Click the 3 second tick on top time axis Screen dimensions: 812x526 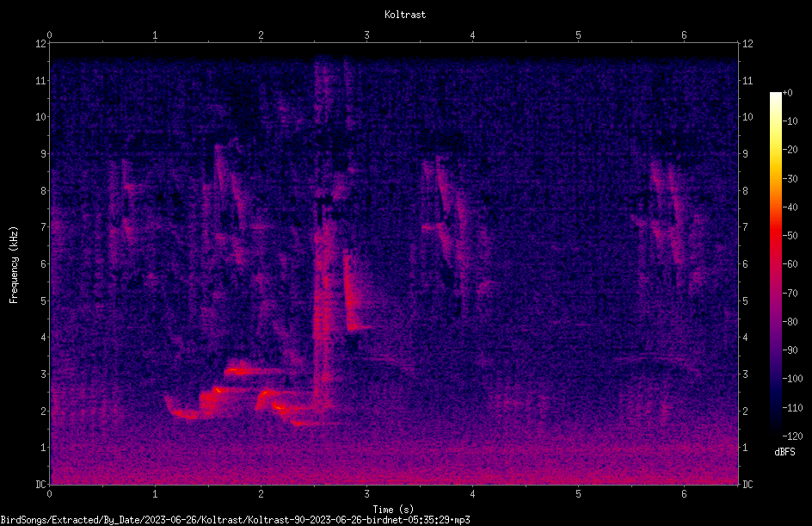(366, 35)
